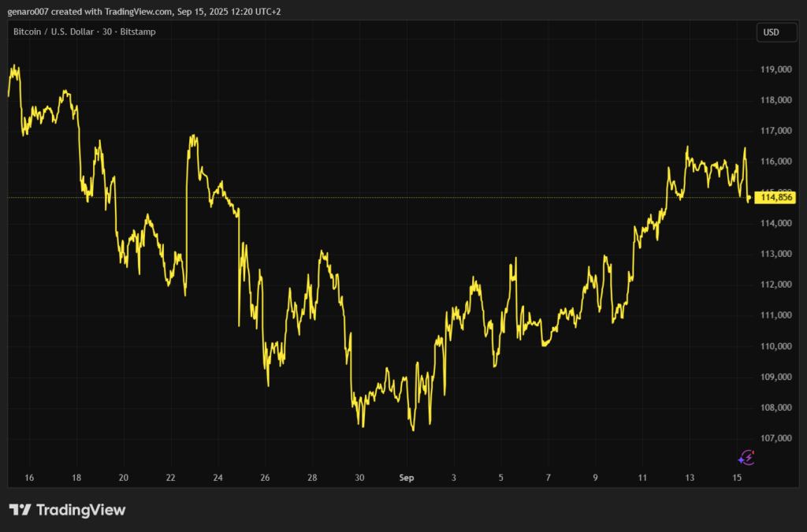Click the 22 date label on time axis
This screenshot has width=807, height=532.
[x=171, y=478]
